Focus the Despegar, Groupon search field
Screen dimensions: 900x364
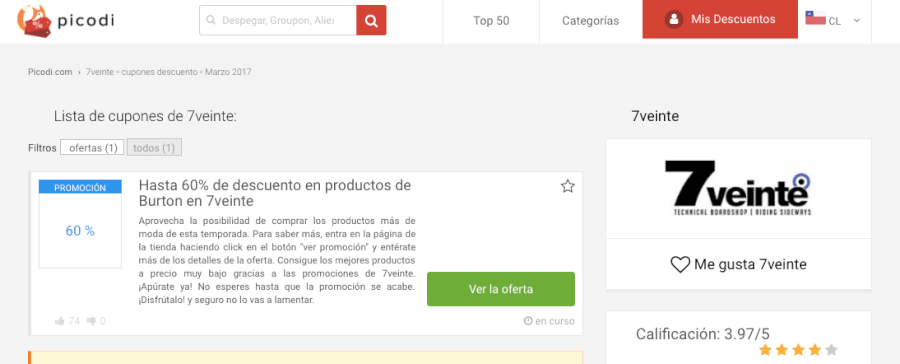pos(278,20)
